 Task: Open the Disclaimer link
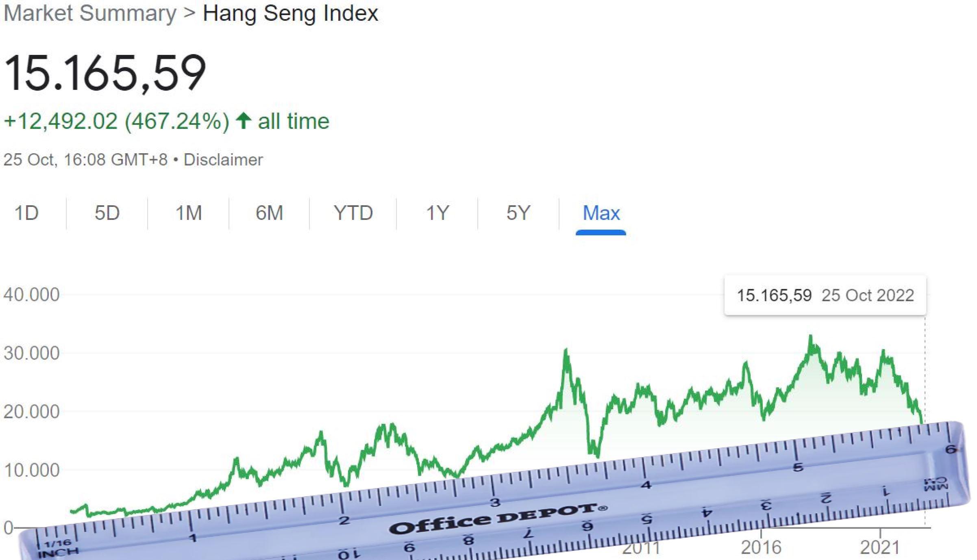point(223,160)
